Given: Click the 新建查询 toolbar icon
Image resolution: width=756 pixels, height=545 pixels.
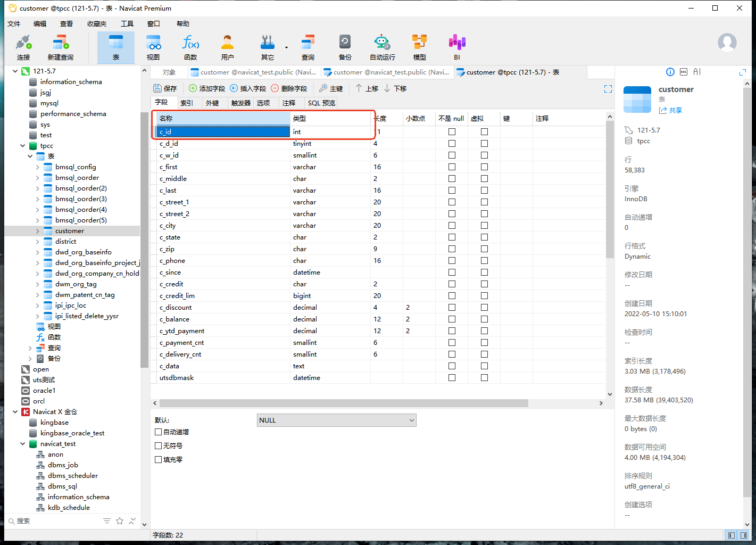Looking at the screenshot, I should coord(60,47).
